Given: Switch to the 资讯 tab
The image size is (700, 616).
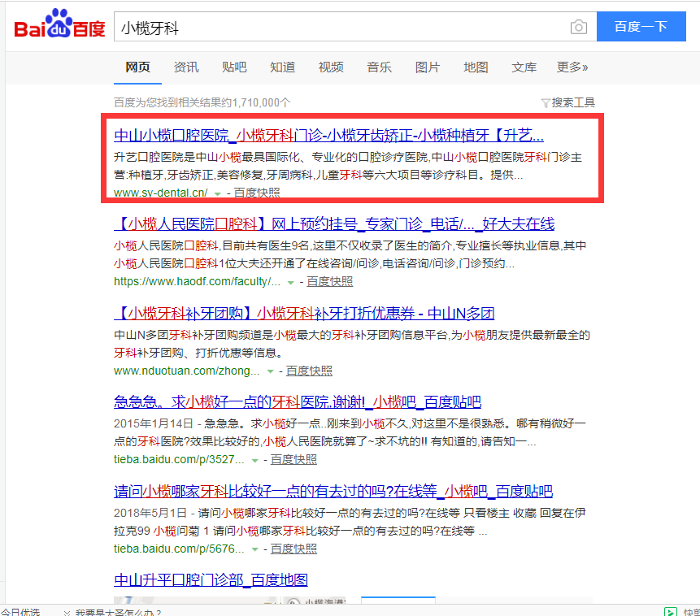Looking at the screenshot, I should pyautogui.click(x=185, y=67).
